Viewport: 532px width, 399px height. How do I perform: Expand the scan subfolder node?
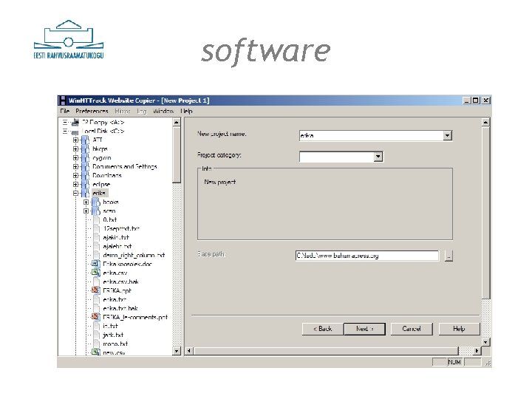click(86, 211)
